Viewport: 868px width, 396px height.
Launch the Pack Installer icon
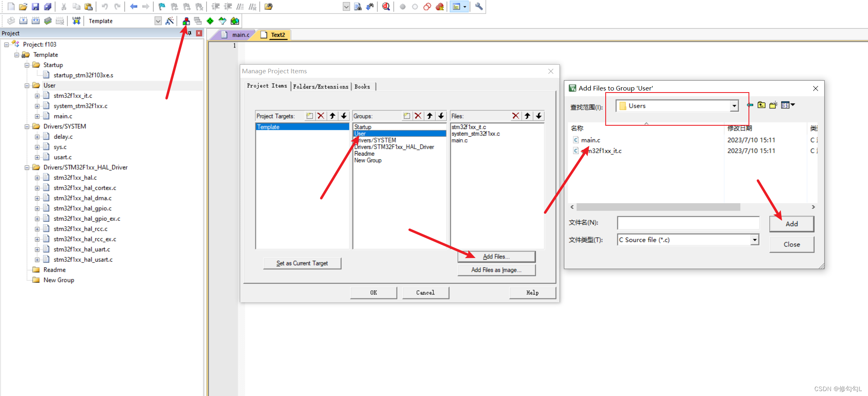tap(235, 21)
